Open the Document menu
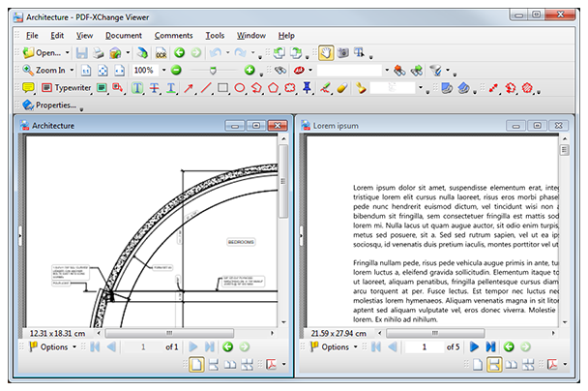This screenshot has height=391, width=588. [124, 36]
